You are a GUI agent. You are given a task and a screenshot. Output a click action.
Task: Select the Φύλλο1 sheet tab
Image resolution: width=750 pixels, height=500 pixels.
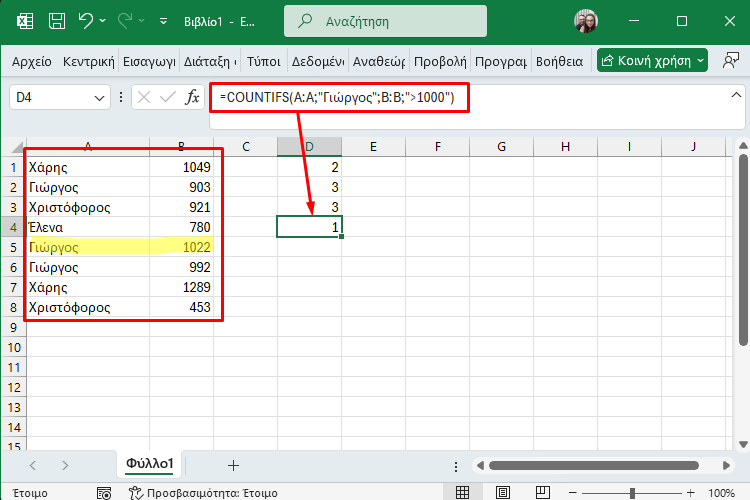point(149,464)
